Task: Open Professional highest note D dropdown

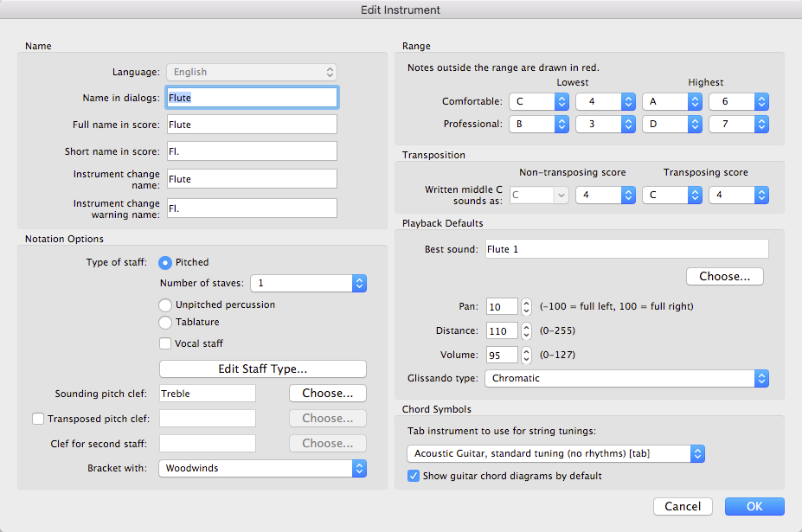Action: [671, 125]
